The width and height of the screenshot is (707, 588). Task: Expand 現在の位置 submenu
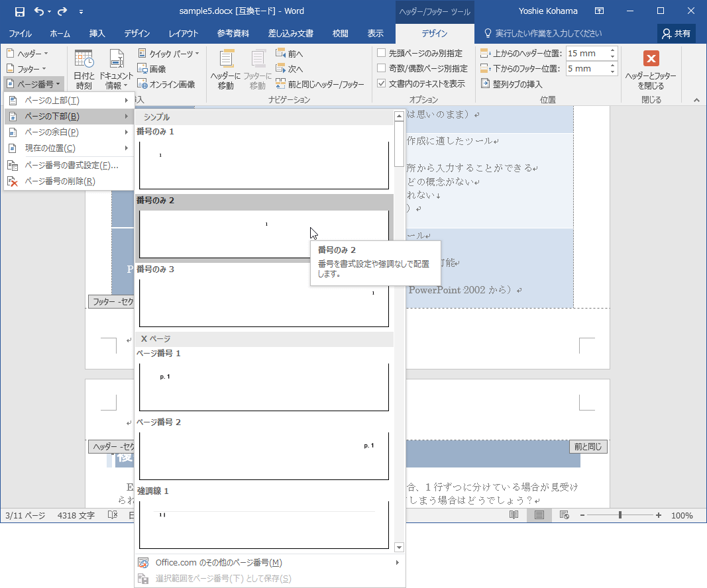pyautogui.click(x=69, y=148)
